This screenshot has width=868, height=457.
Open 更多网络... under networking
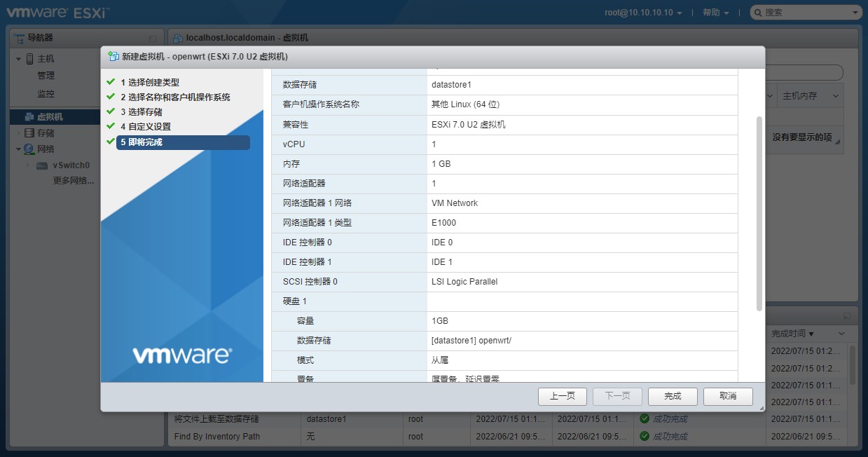74,181
